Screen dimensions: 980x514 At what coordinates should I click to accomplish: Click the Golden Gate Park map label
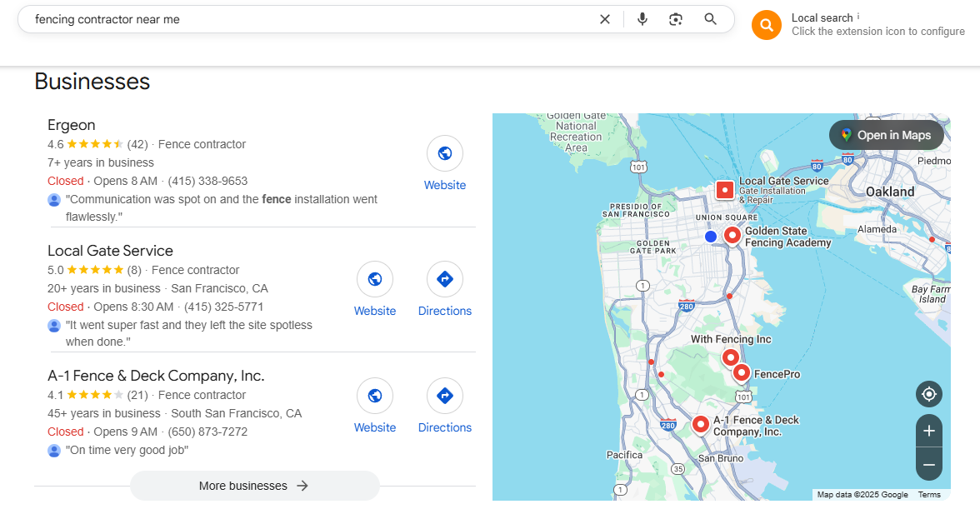(x=653, y=247)
